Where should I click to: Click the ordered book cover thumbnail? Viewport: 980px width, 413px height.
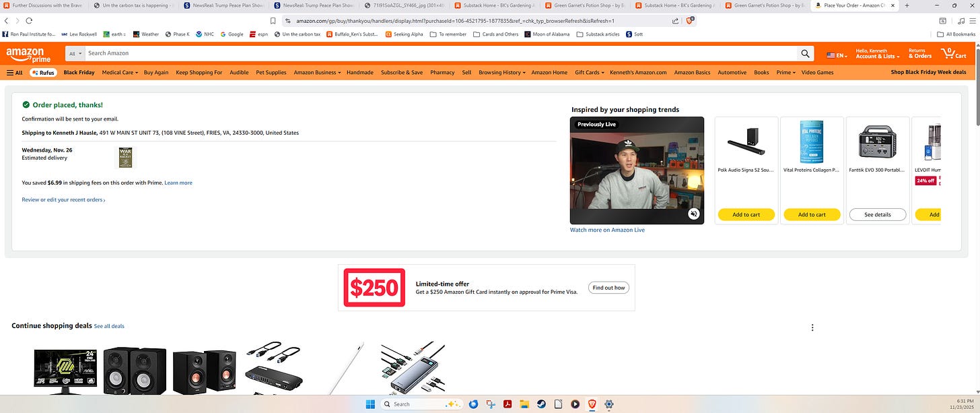(125, 157)
